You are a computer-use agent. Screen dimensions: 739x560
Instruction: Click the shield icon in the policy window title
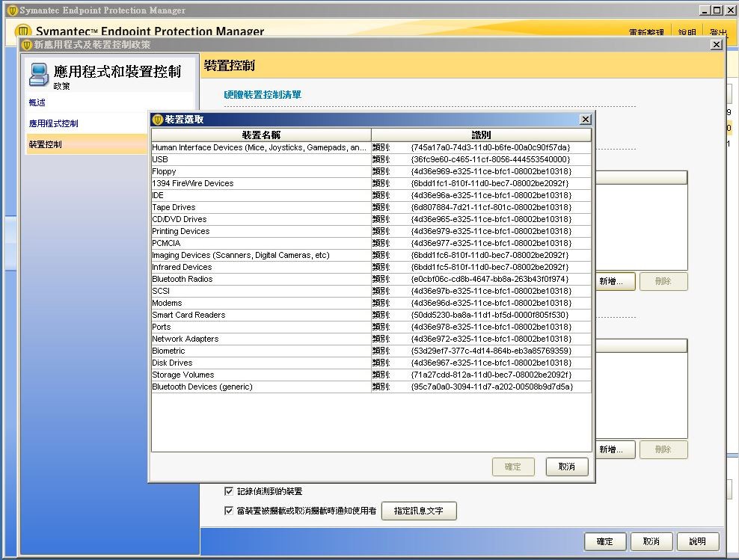coord(27,45)
